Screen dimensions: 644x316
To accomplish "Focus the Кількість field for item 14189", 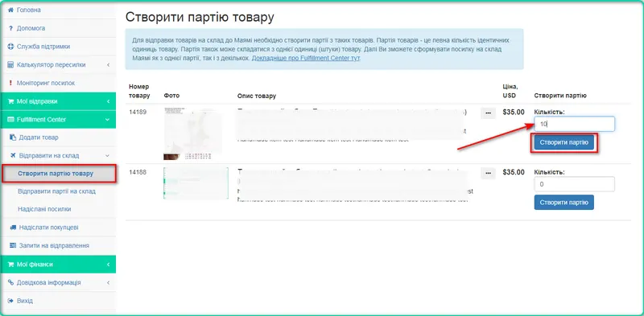I will pos(574,124).
